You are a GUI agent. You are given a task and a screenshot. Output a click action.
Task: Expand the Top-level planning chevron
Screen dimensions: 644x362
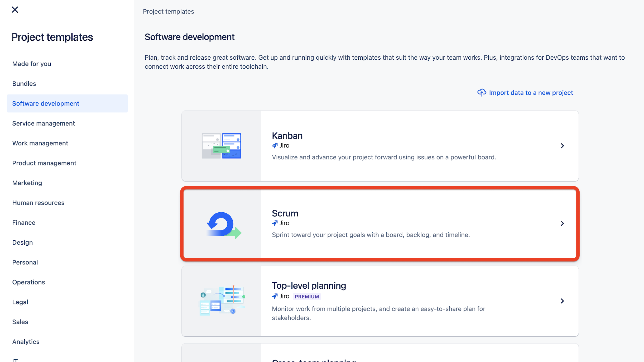562,301
